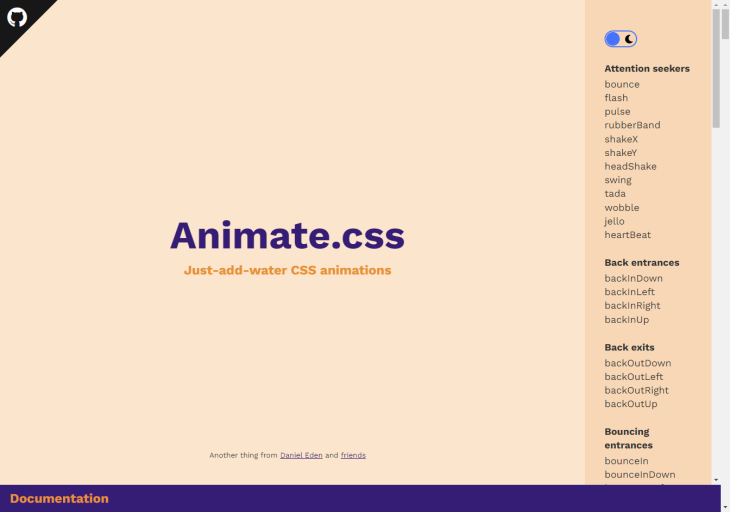Screen dimensions: 730x512
Task: Select the backOutDown animation
Action: [x=638, y=363]
